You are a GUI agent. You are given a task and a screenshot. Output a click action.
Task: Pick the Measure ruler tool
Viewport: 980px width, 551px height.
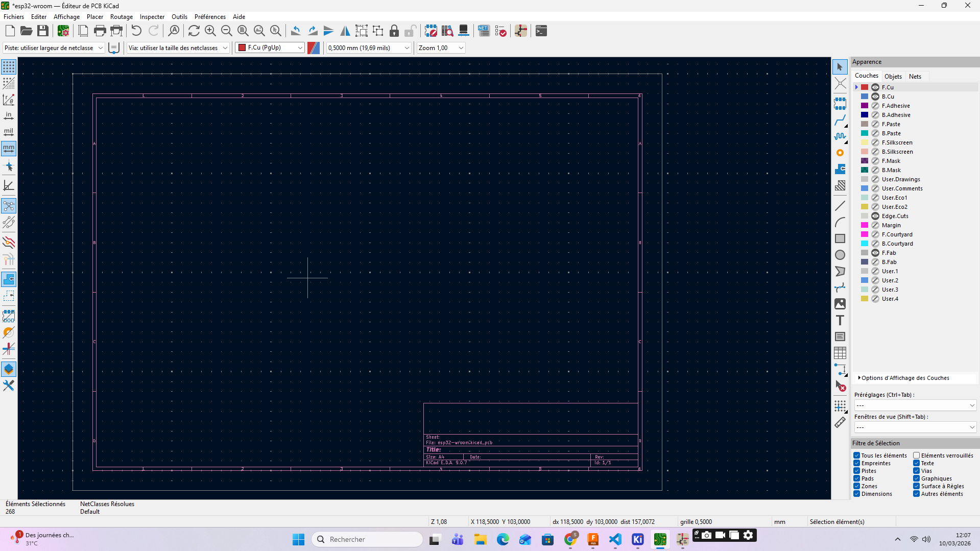(840, 423)
